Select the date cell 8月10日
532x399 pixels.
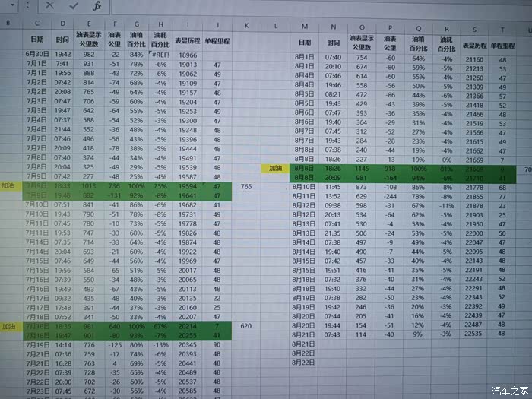pos(304,187)
